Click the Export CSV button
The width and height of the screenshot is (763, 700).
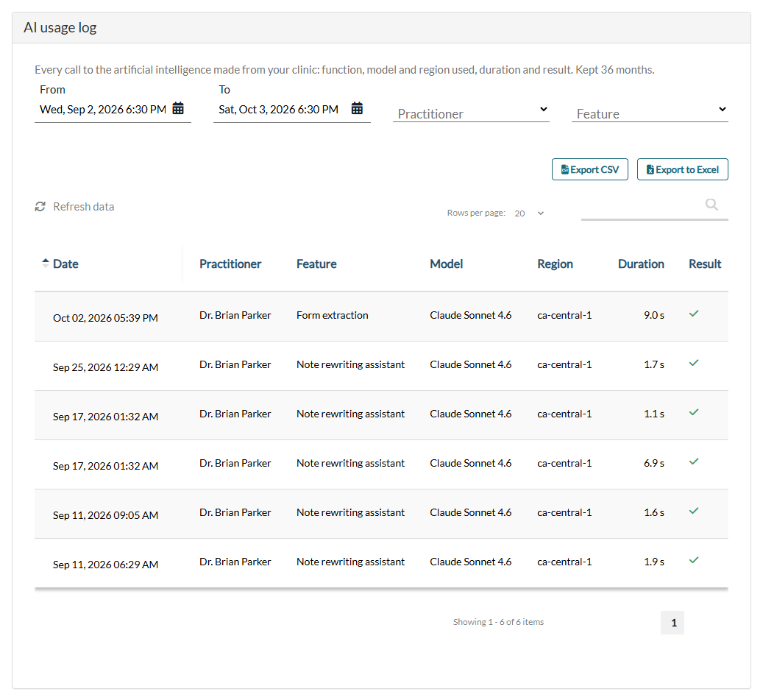coord(590,169)
